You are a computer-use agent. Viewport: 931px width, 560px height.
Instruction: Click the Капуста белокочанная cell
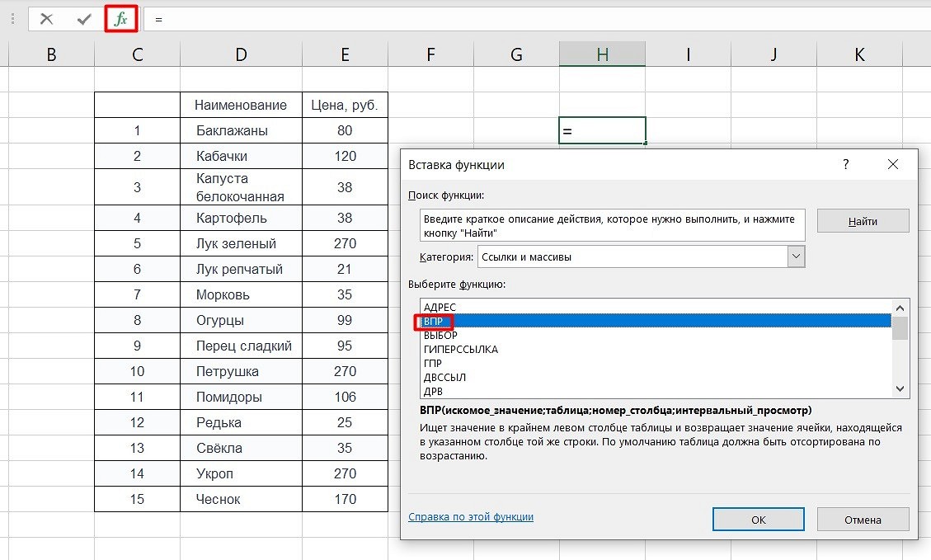pyautogui.click(x=241, y=187)
